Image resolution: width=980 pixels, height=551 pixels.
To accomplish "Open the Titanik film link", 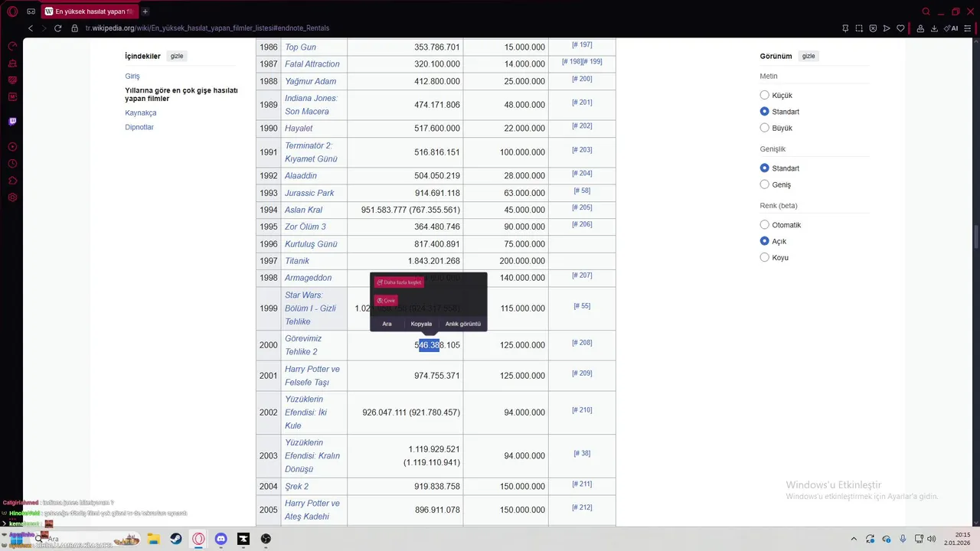I will point(297,261).
